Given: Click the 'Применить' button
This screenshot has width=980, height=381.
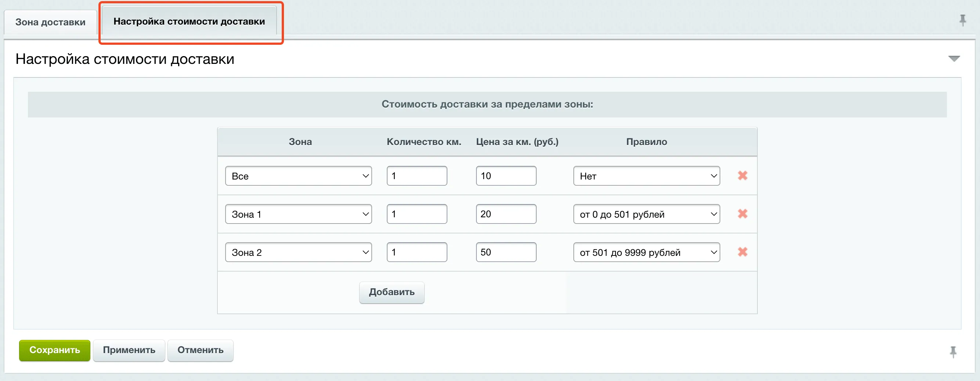Looking at the screenshot, I should pos(129,350).
